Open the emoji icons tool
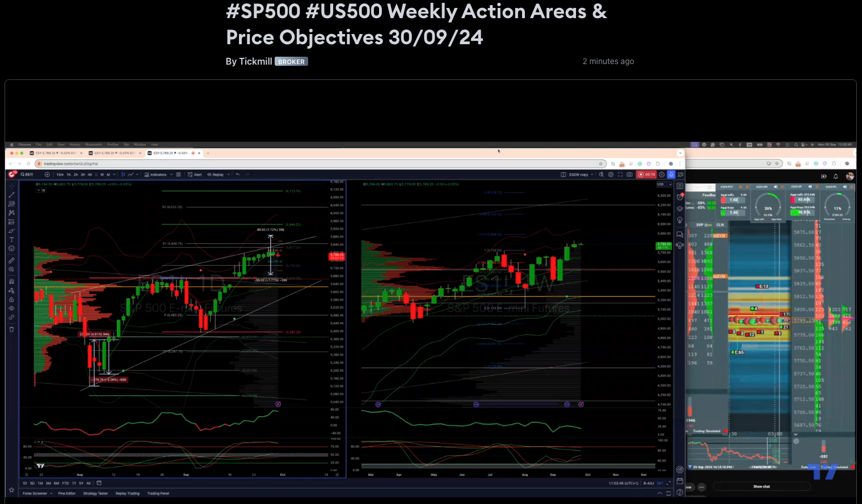862x504 pixels. [x=11, y=248]
